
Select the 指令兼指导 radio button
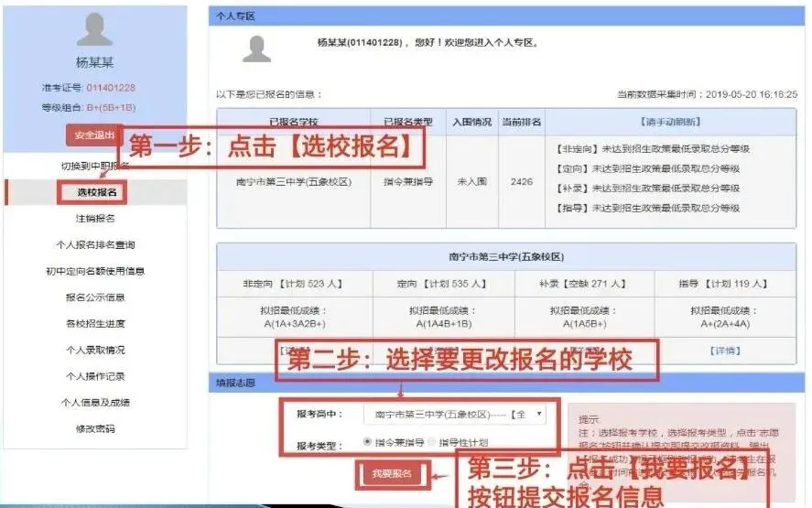click(x=368, y=442)
